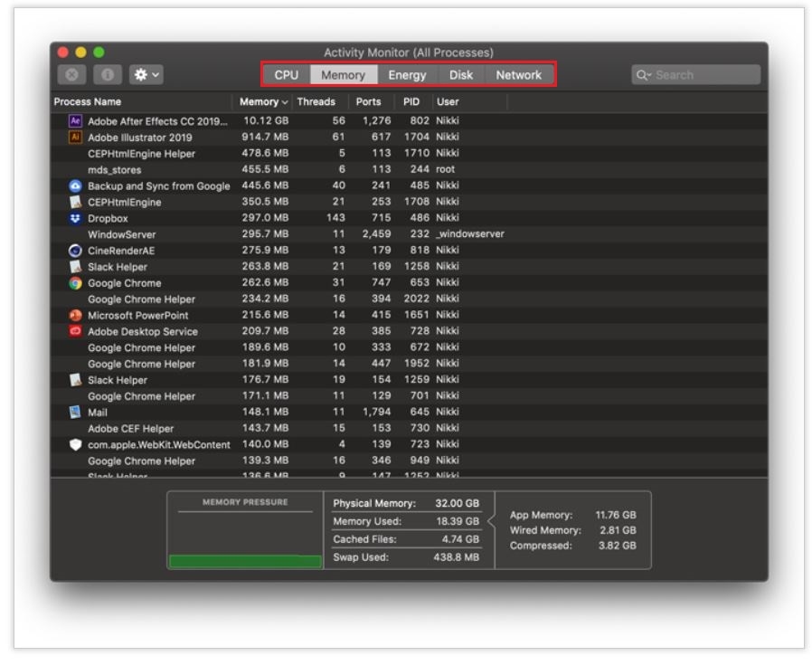Click the Adobe Illustrator 2019 icon
This screenshot has width=812, height=665.
(x=75, y=137)
